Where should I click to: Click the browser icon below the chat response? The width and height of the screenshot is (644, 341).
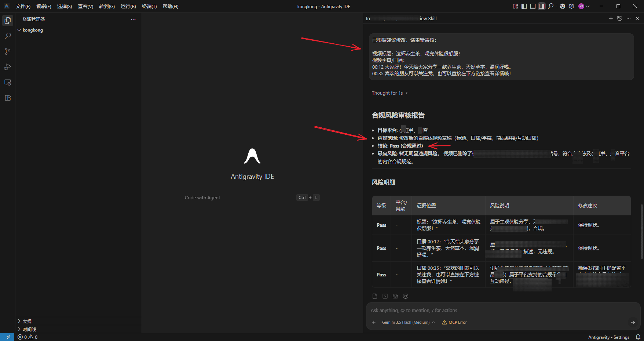pyautogui.click(x=406, y=296)
